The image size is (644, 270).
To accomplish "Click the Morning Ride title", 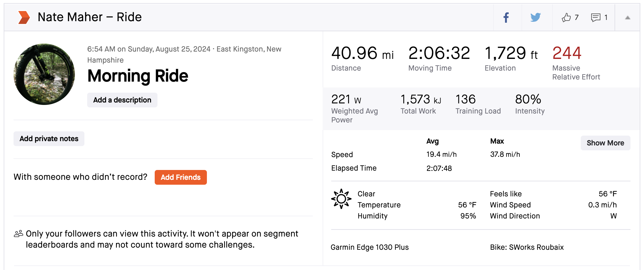I will tap(138, 76).
